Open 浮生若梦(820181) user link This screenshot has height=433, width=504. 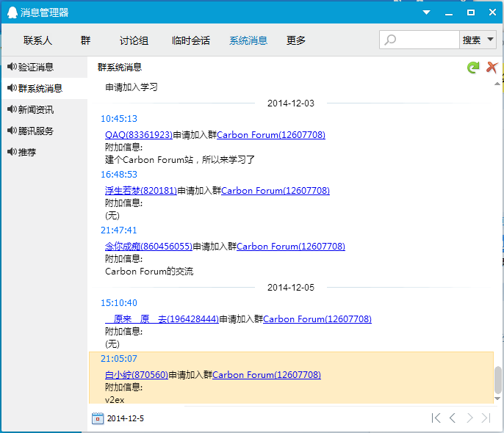(x=141, y=191)
